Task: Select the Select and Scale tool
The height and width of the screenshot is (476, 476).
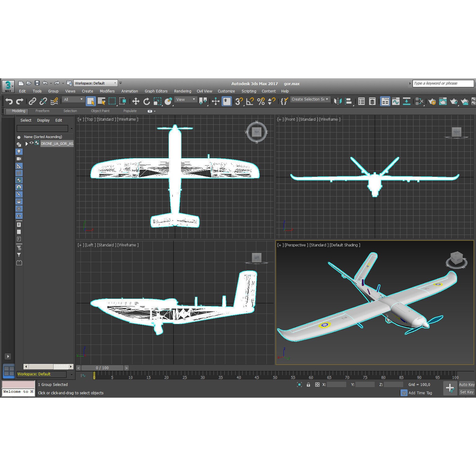Action: click(x=157, y=101)
